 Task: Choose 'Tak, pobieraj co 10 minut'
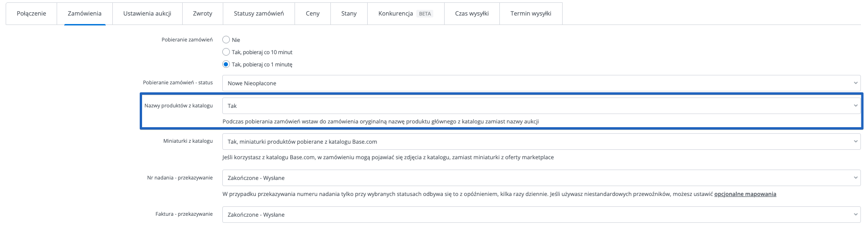pyautogui.click(x=226, y=52)
